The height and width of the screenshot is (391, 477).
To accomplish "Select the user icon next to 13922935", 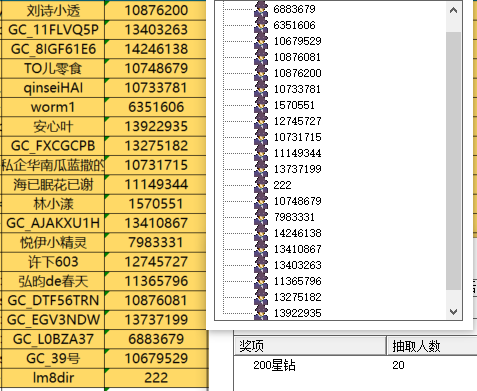I will pyautogui.click(x=261, y=312).
